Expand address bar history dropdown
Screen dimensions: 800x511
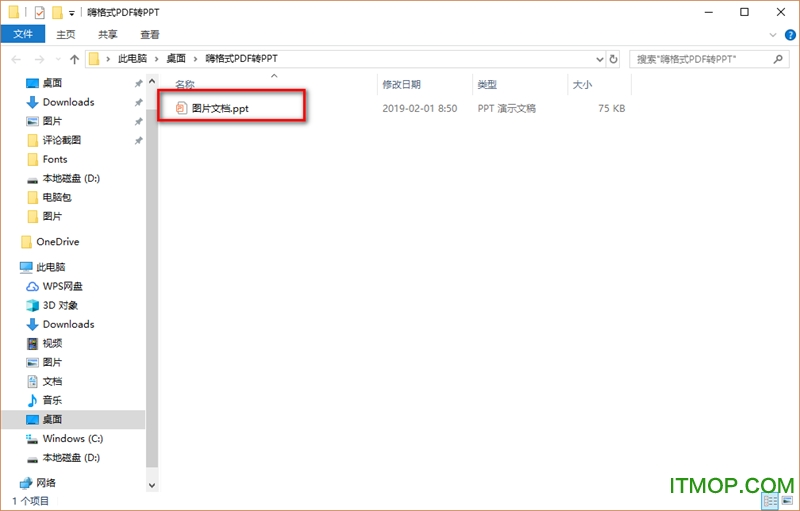click(x=600, y=59)
